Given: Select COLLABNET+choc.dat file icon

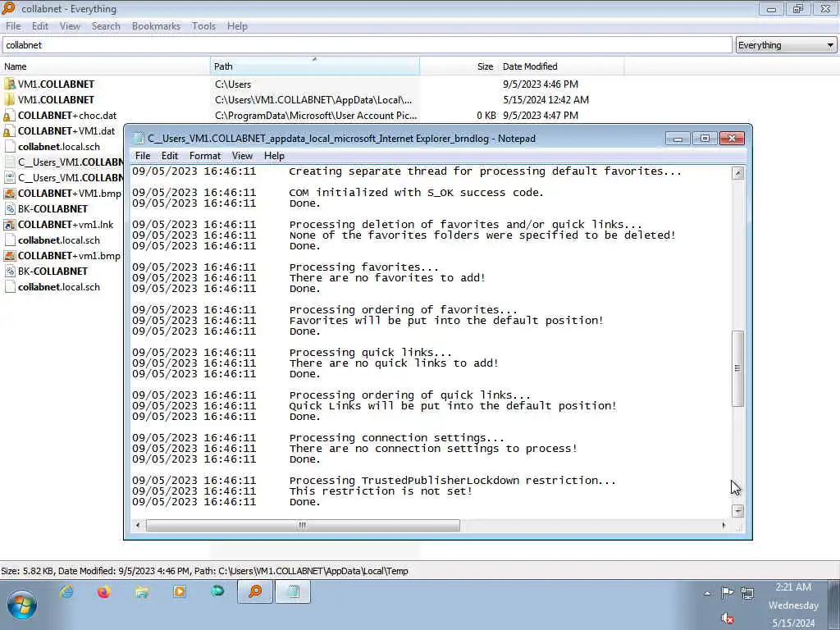Looking at the screenshot, I should [x=9, y=115].
